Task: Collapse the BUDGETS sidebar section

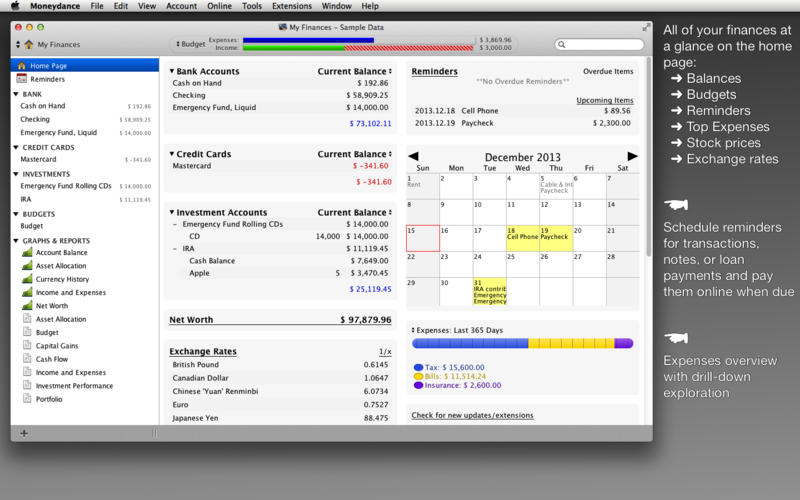Action: click(x=16, y=214)
